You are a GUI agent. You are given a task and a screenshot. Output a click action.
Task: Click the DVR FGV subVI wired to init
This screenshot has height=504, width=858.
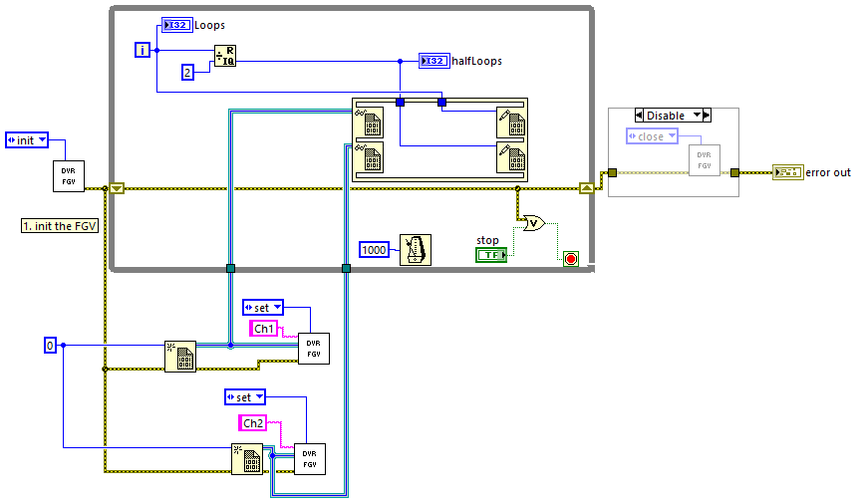point(69,176)
